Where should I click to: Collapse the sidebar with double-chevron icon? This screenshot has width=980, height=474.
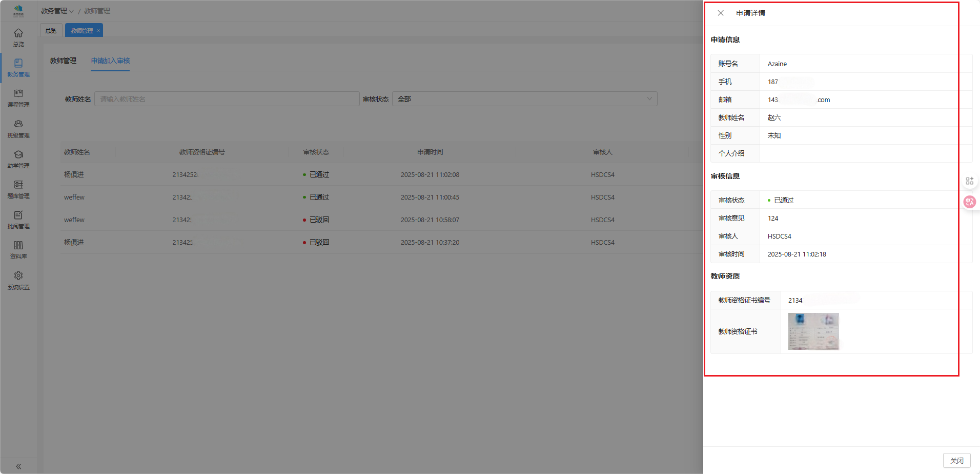coord(18,466)
